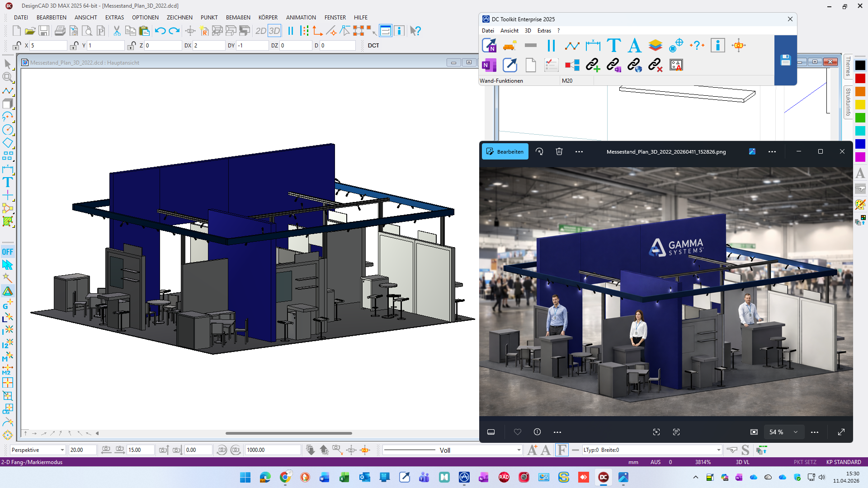Screen dimensions: 868x488
Task: Open the Voll line style dropdown
Action: pos(519,450)
